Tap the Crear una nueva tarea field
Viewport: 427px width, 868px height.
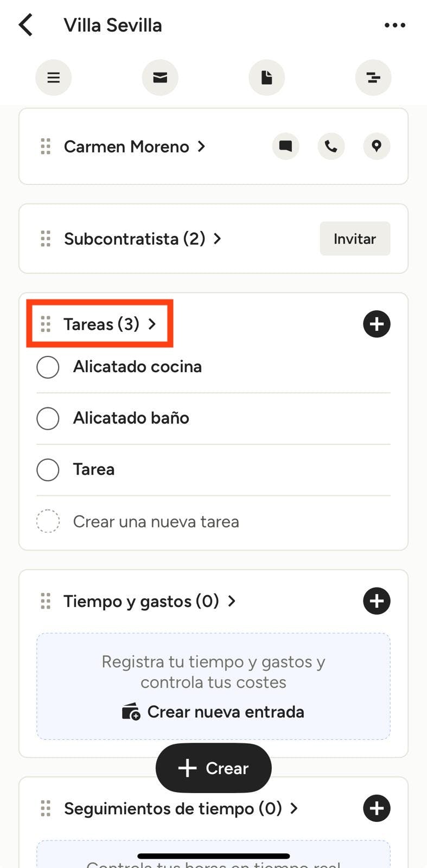[156, 521]
